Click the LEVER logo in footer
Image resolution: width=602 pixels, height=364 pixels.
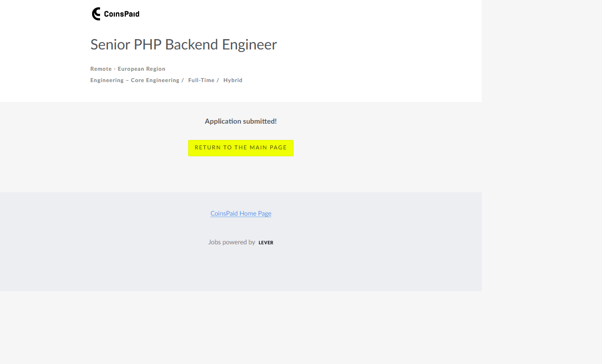(266, 243)
